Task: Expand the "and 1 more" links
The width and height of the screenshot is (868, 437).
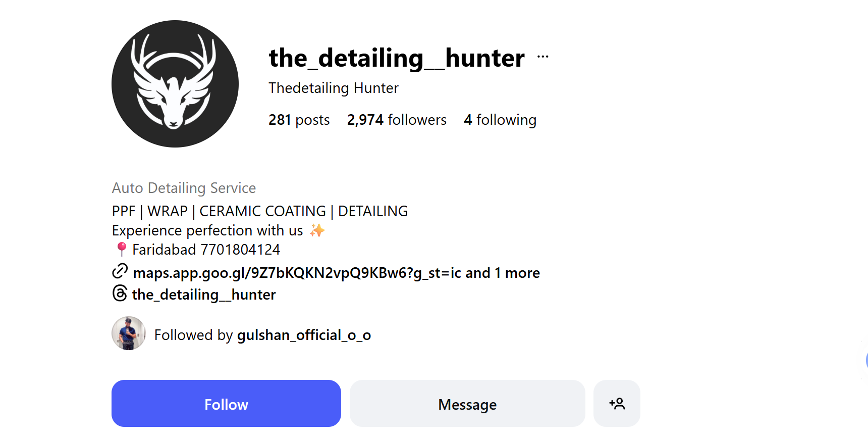Action: tap(503, 273)
